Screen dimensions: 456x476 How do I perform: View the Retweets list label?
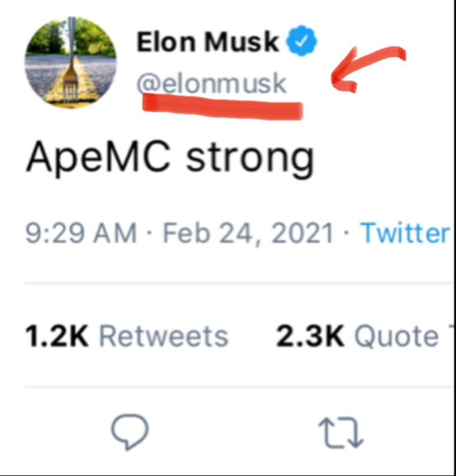(x=164, y=337)
